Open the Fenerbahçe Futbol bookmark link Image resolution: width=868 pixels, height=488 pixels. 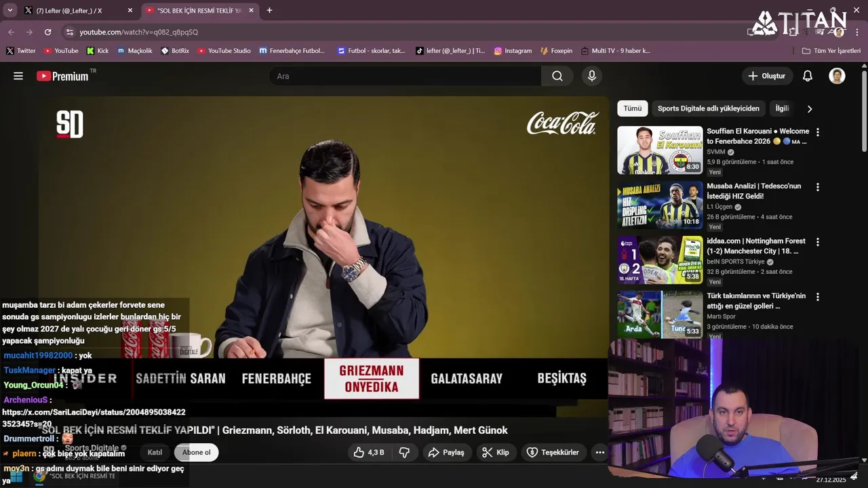(292, 51)
